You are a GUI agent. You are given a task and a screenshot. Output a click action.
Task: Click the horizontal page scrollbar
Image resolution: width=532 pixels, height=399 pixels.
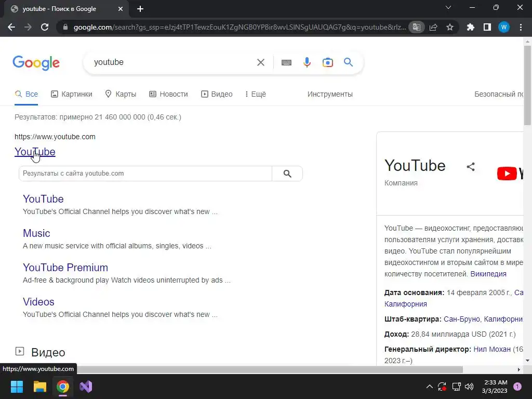(x=270, y=369)
